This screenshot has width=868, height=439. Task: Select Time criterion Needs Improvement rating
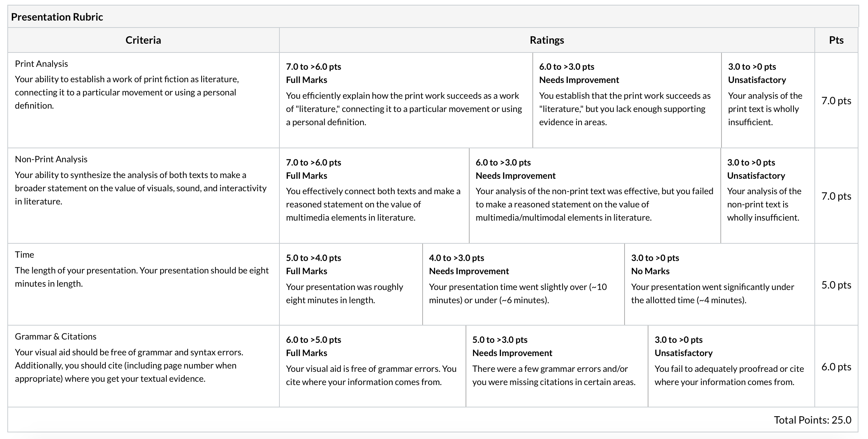tap(524, 284)
